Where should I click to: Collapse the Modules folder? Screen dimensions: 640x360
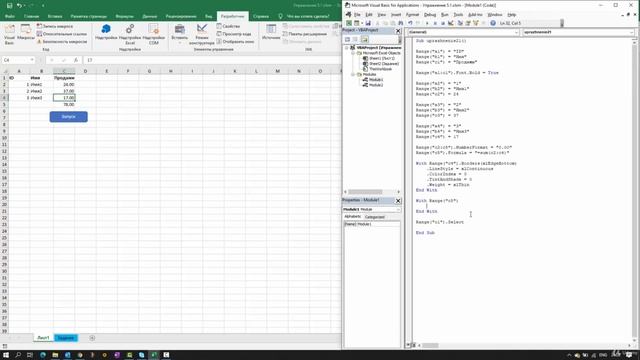pos(353,74)
